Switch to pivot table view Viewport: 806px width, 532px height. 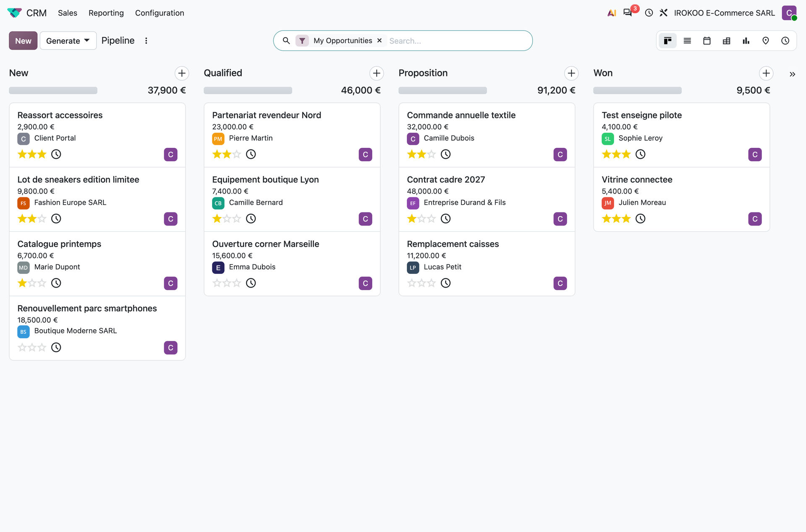726,41
